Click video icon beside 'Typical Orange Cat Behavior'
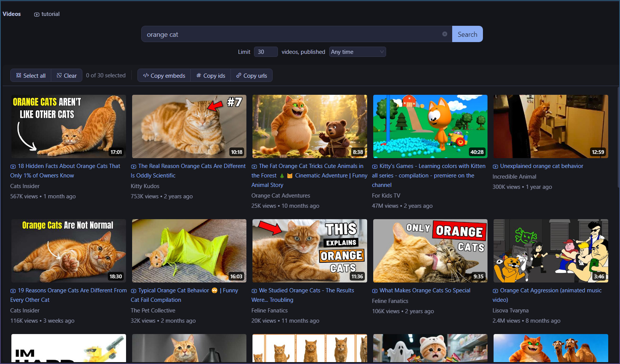 (x=134, y=291)
